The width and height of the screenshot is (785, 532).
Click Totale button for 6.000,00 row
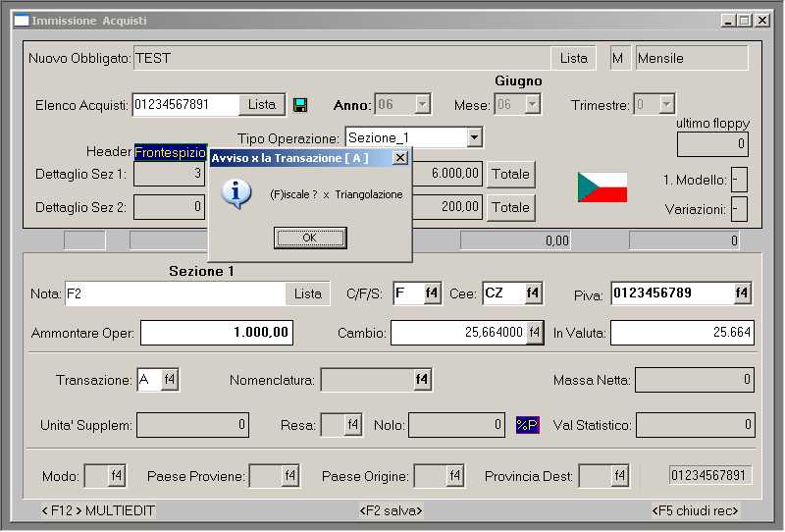pos(510,174)
